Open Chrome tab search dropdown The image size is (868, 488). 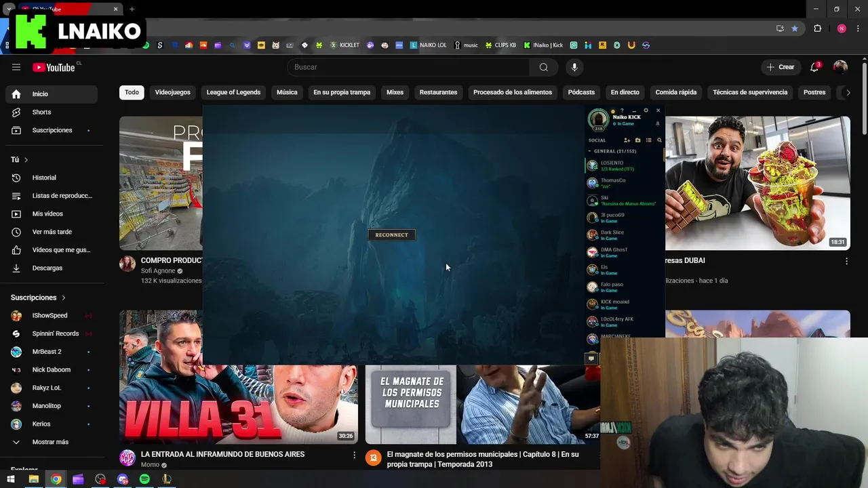(8, 9)
